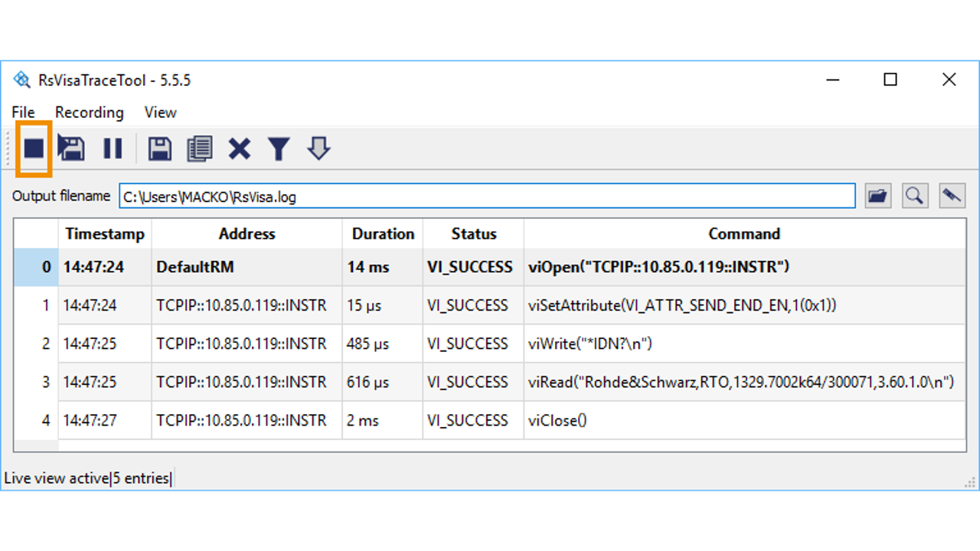Select the 616 µs duration cell
The width and height of the screenshot is (980, 551).
point(383,382)
